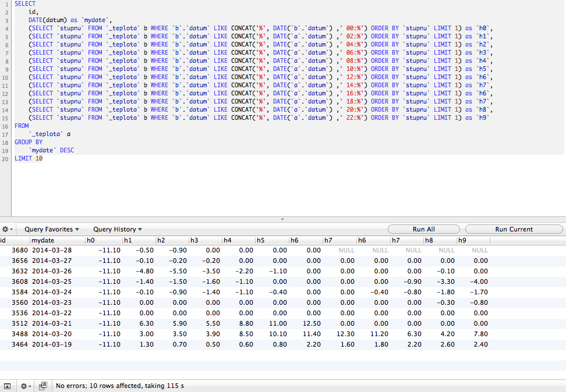Click the 2.60 value cell
The height and width of the screenshot is (392, 566).
(x=448, y=344)
